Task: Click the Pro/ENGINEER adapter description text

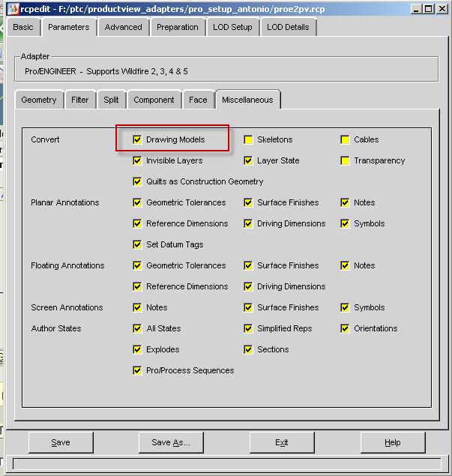Action: coord(106,71)
